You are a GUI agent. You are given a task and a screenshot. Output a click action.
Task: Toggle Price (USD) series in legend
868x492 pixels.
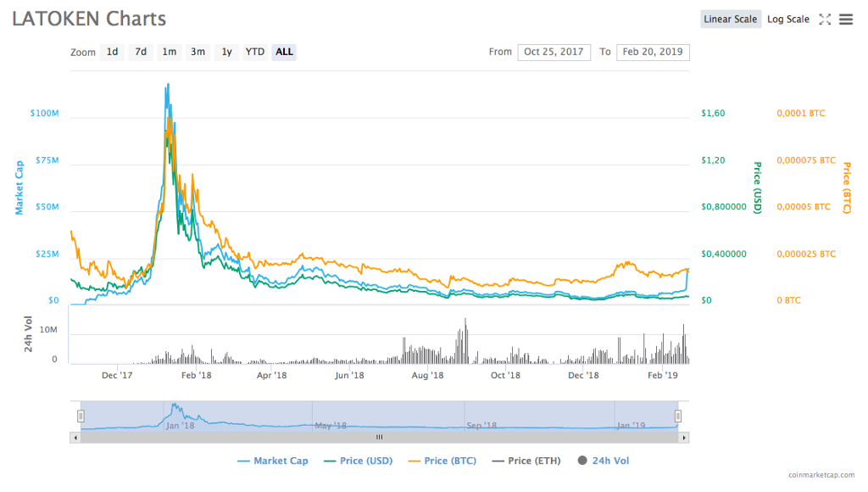point(359,461)
